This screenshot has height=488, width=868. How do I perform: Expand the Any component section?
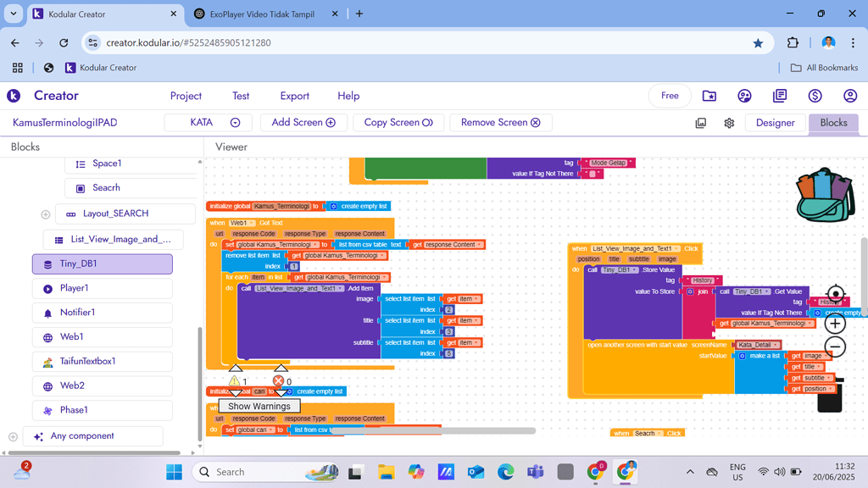tap(13, 437)
